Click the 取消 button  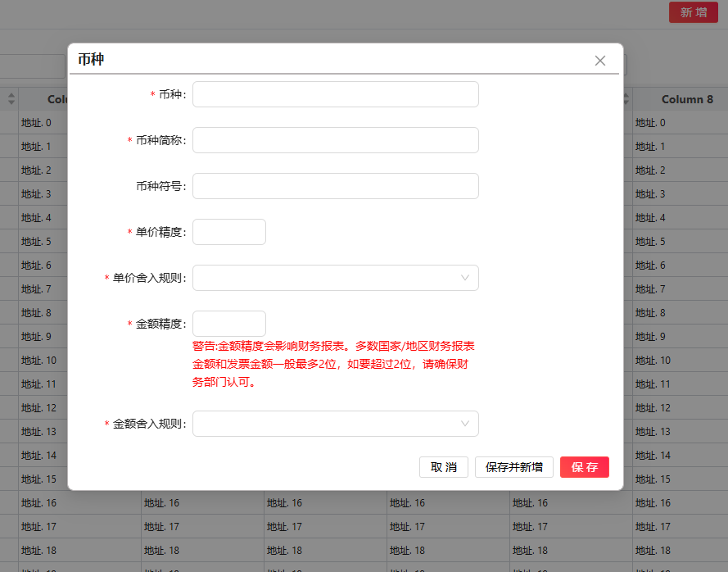point(443,467)
